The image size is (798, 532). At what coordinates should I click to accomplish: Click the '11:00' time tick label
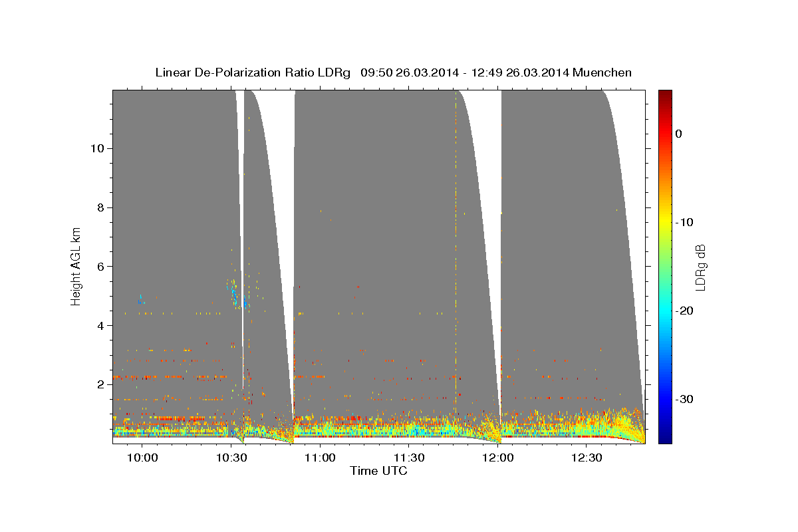[320, 458]
